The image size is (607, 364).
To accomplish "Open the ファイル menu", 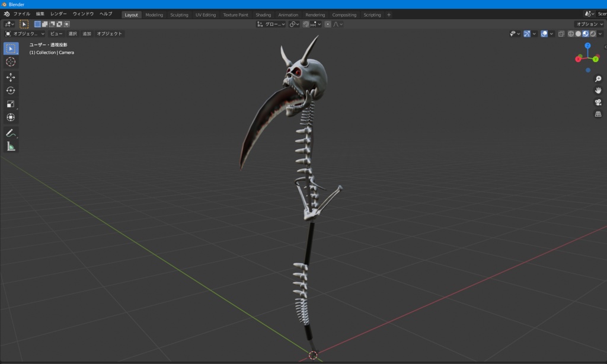I will 21,14.
